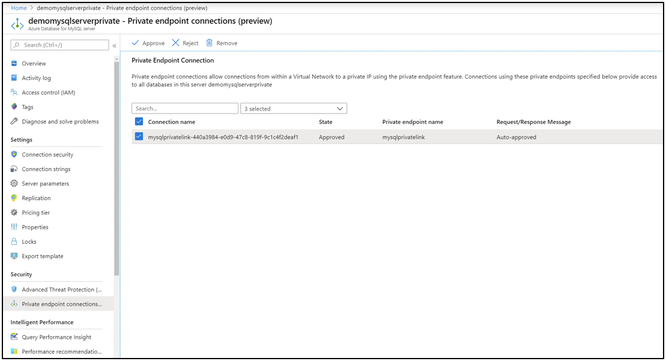Open Diagnose and solve problems
666x361 pixels.
tap(60, 121)
